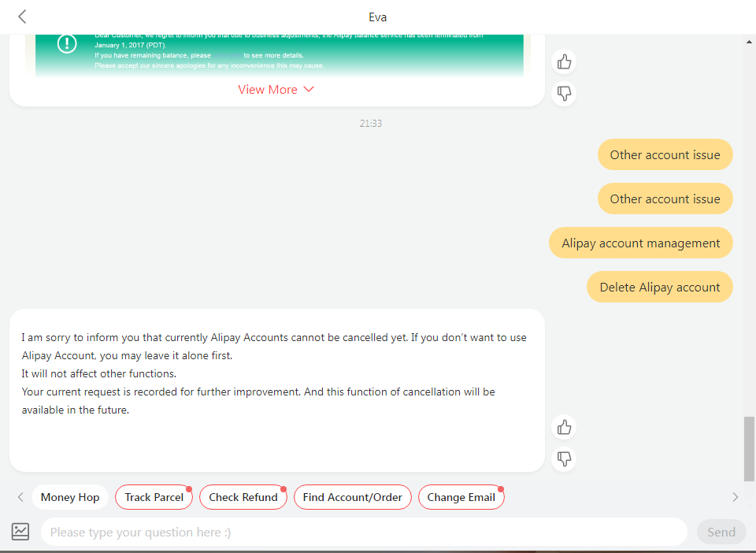Open the Find Account/Order shortcut

[353, 497]
